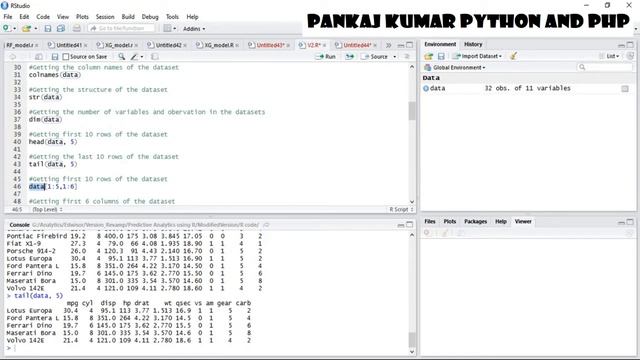
Task: View data table via grid icon
Action: tap(625, 89)
